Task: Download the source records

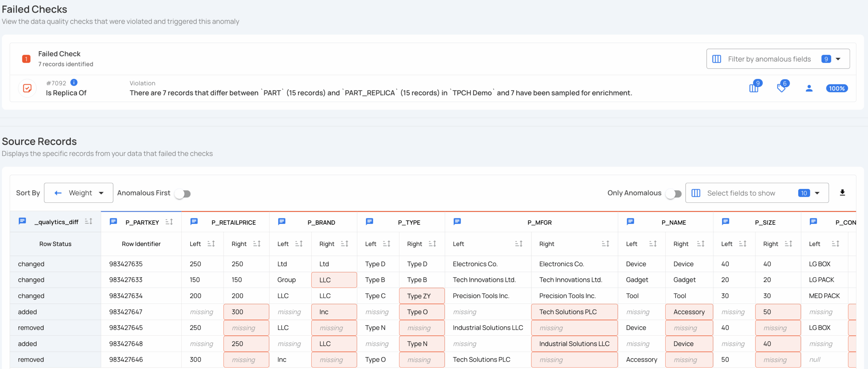Action: click(842, 193)
